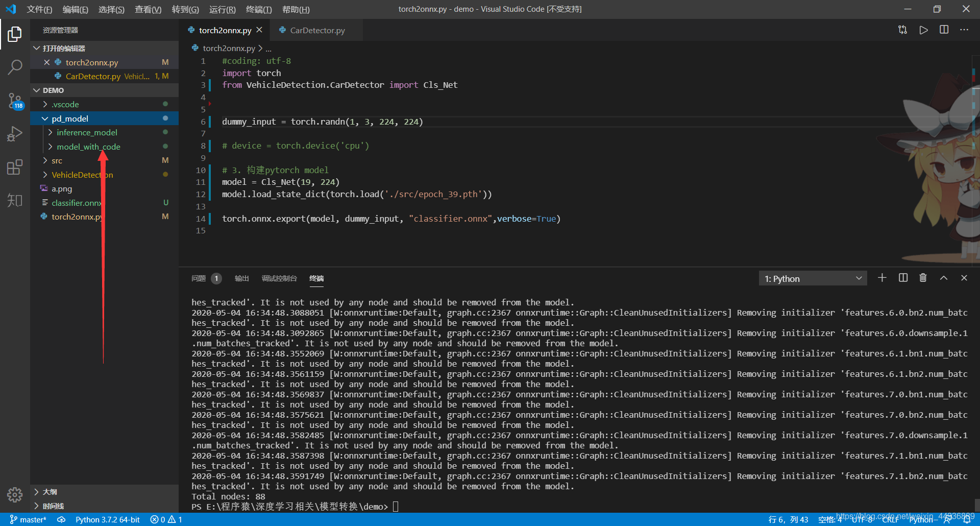Open changes compare icon in editor toolbar
980x526 pixels.
(902, 30)
